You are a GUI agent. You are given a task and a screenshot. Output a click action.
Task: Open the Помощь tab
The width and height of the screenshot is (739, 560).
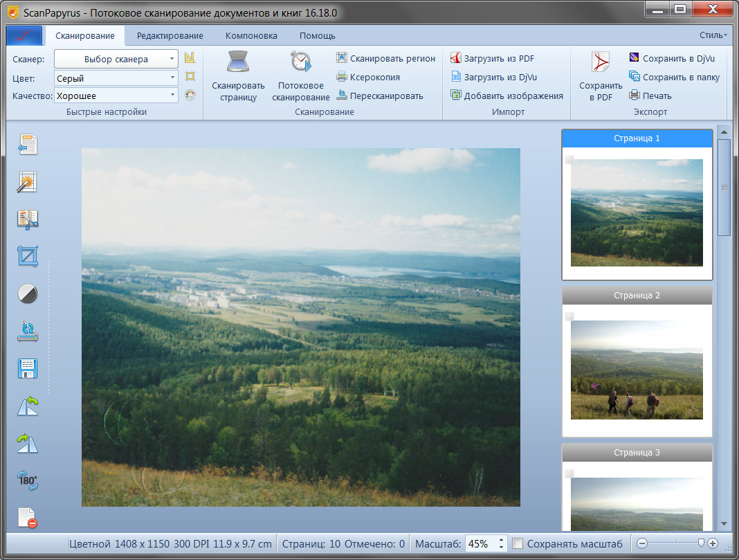(317, 35)
